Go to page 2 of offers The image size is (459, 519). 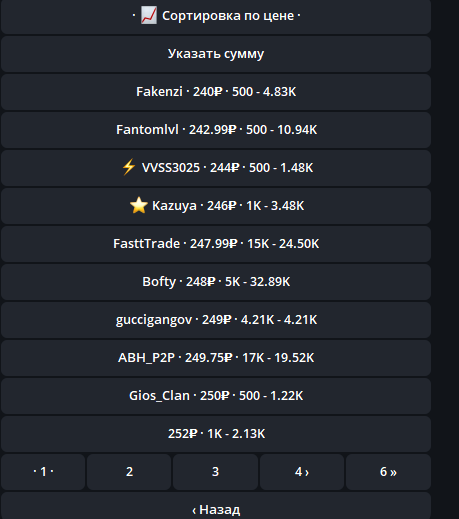tap(129, 472)
